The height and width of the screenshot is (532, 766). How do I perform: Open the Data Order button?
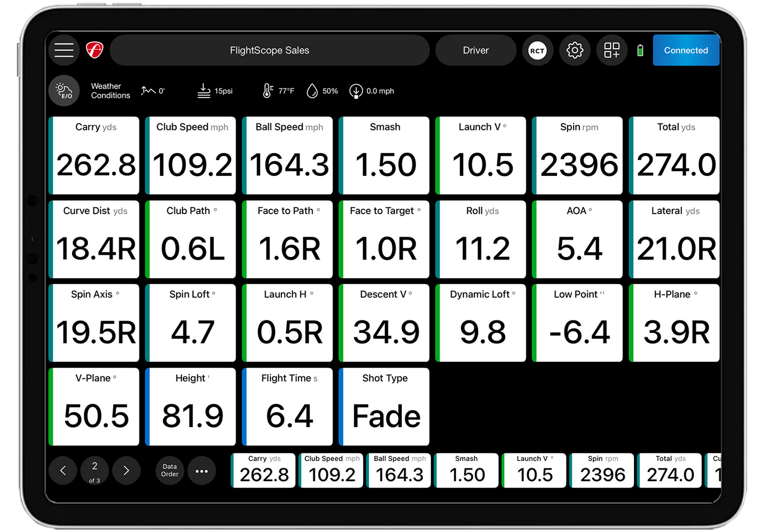coord(170,471)
